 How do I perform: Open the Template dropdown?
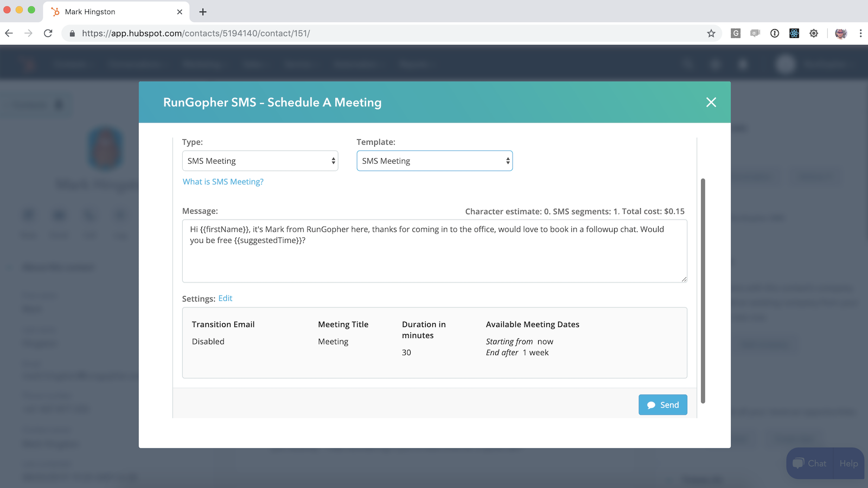434,161
